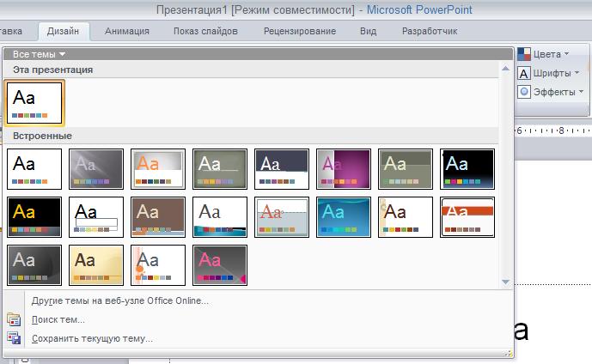Apply the dark charcoal theme with gray Aa
This screenshot has width=592, height=364.
coord(34,265)
